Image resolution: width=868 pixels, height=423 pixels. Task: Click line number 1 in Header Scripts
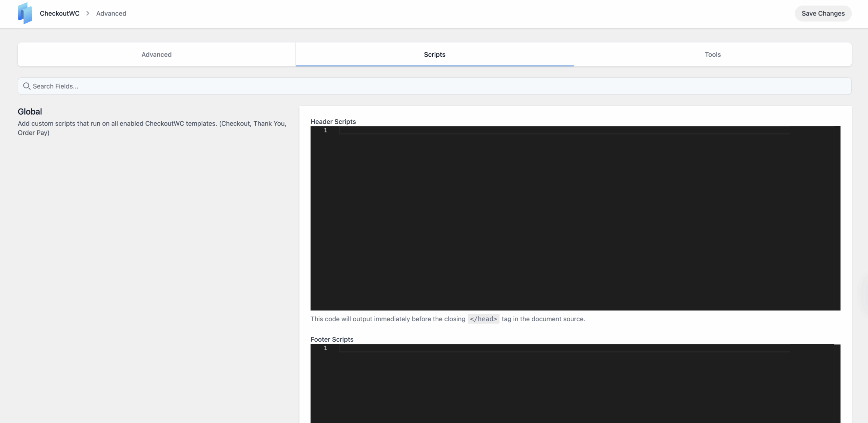click(x=325, y=130)
